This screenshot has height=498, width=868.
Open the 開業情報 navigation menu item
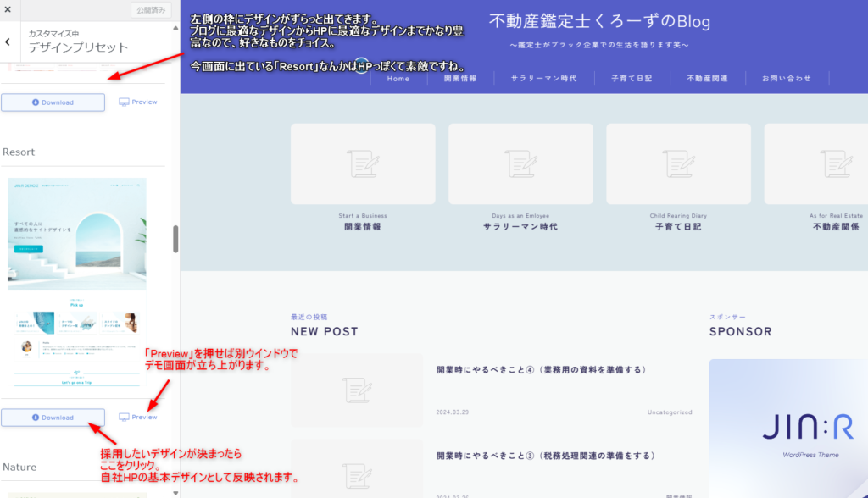[460, 79]
